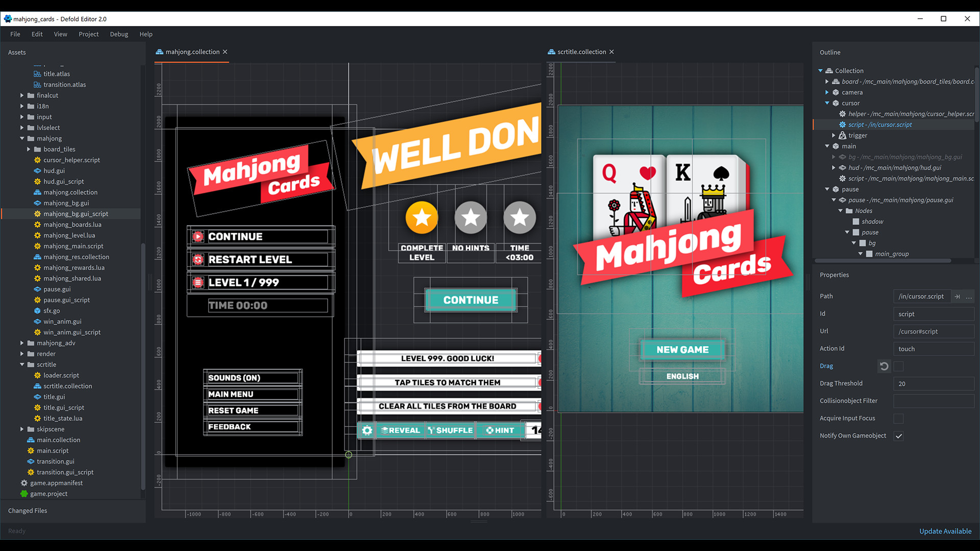Open the Path browse button with ellipsis
This screenshot has width=980, height=551.
[969, 296]
